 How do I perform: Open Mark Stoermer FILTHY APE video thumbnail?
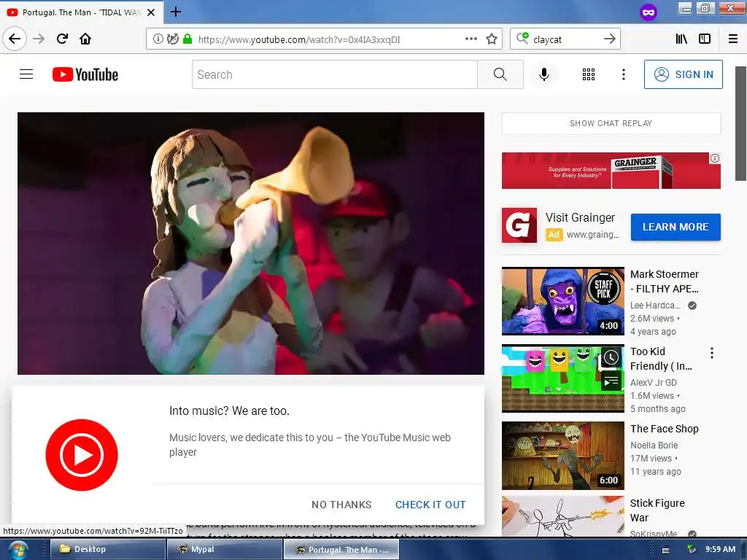pos(563,301)
